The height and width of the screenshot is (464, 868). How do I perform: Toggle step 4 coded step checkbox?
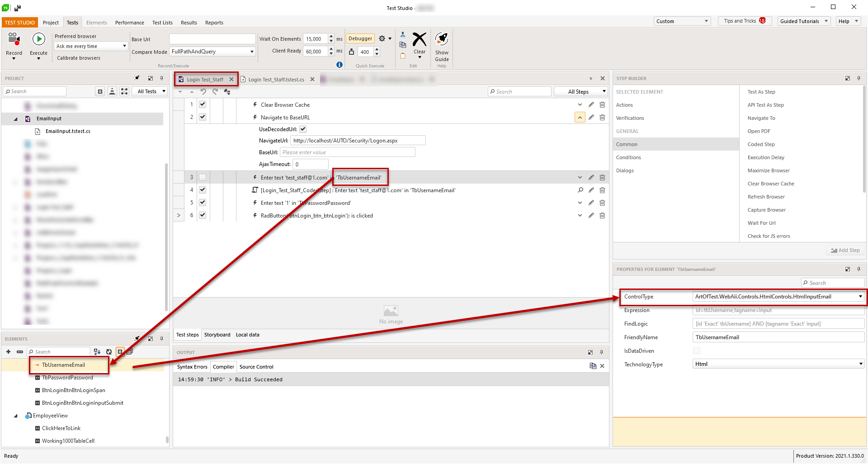point(203,190)
